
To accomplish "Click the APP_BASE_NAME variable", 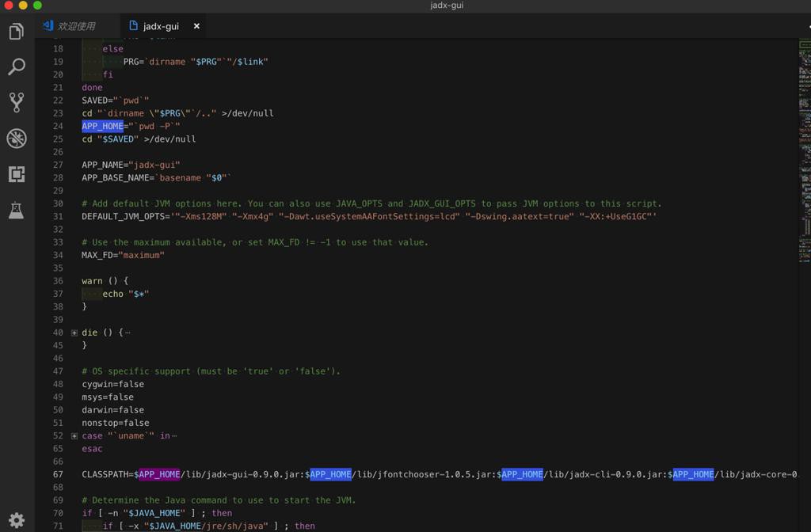I will coord(116,178).
